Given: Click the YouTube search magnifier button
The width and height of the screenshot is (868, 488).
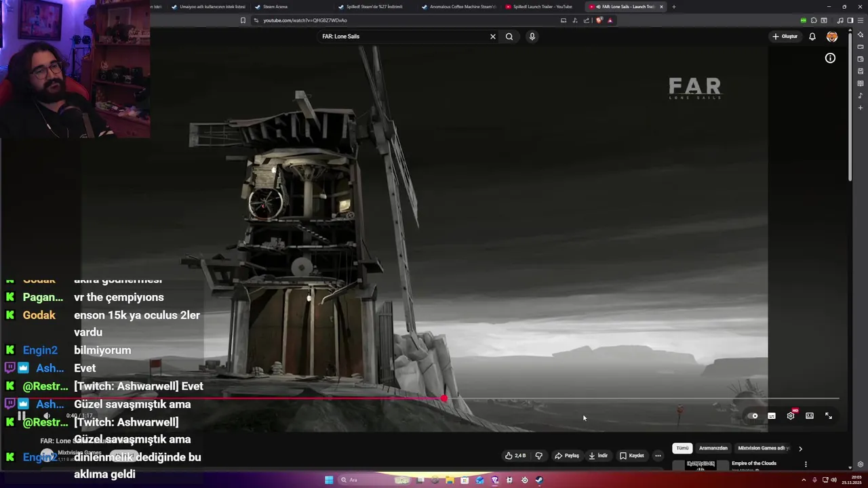Looking at the screenshot, I should (509, 37).
